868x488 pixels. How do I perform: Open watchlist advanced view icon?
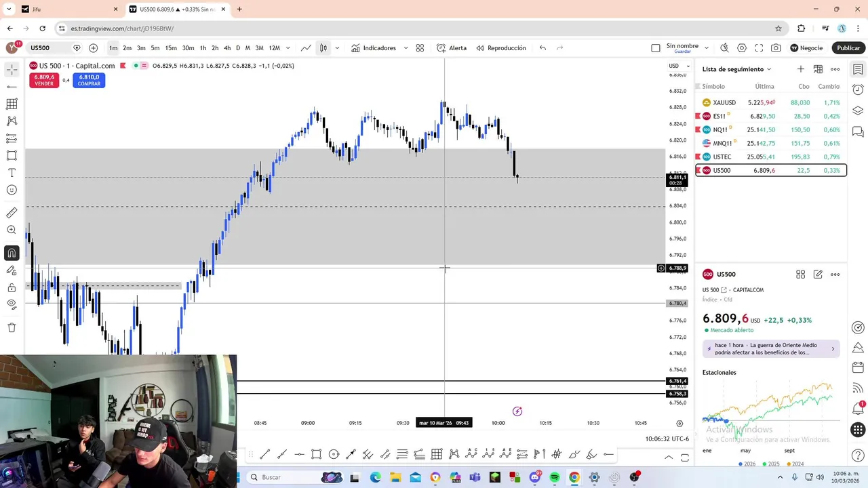[818, 69]
